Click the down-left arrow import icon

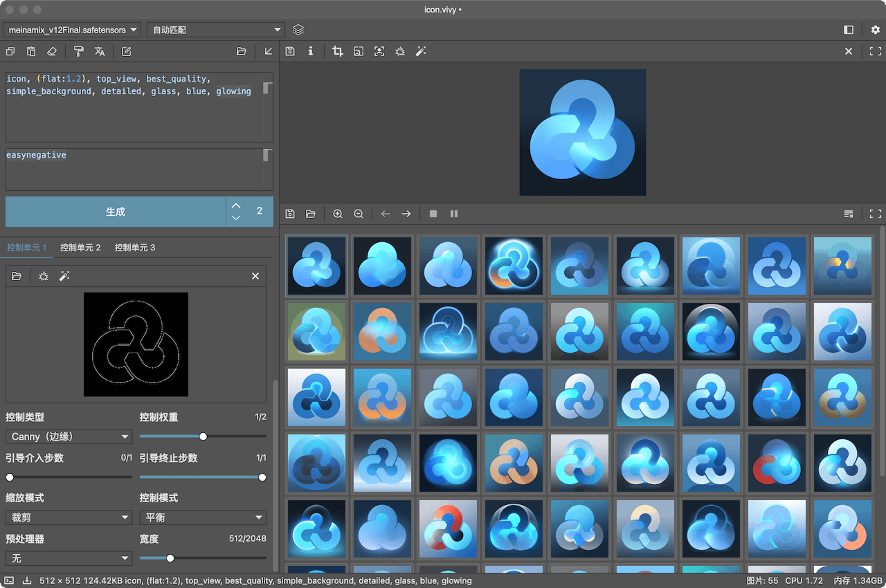[x=269, y=51]
